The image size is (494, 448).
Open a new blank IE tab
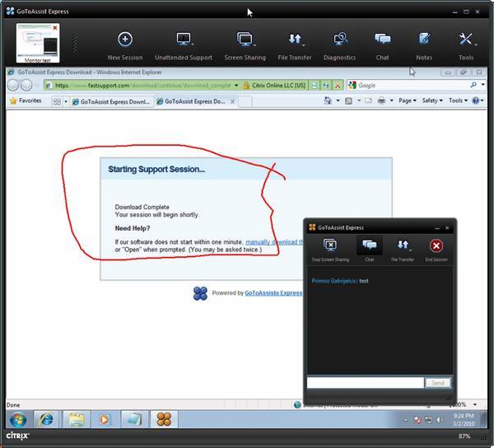click(245, 101)
